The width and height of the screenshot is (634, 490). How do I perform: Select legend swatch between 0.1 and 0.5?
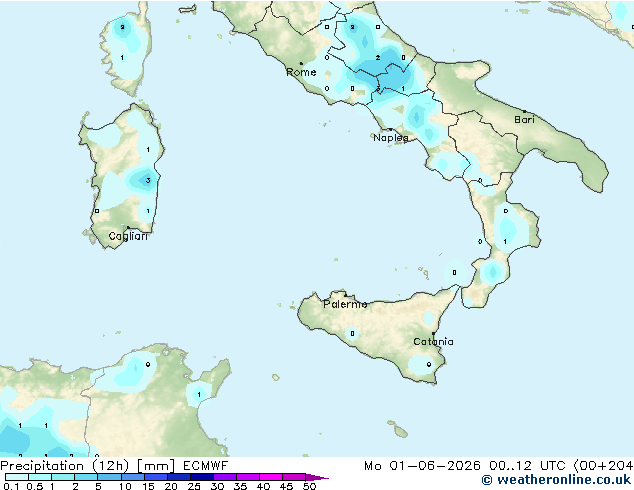[17, 477]
